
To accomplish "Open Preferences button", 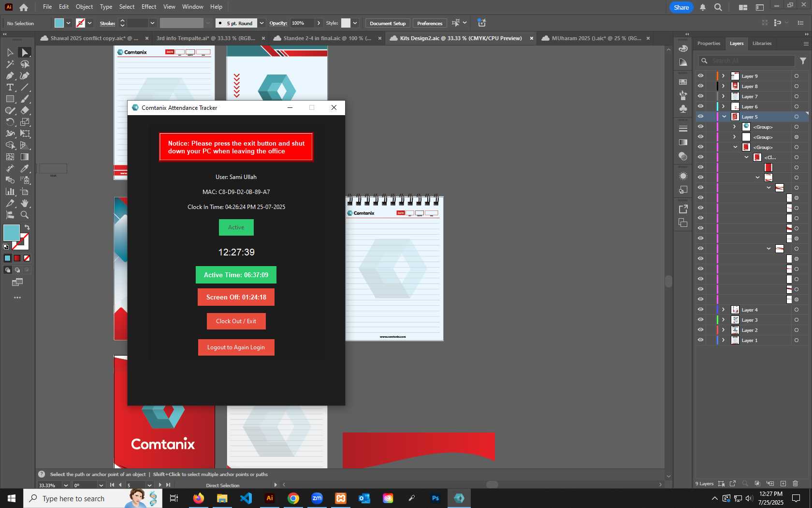I will point(430,23).
